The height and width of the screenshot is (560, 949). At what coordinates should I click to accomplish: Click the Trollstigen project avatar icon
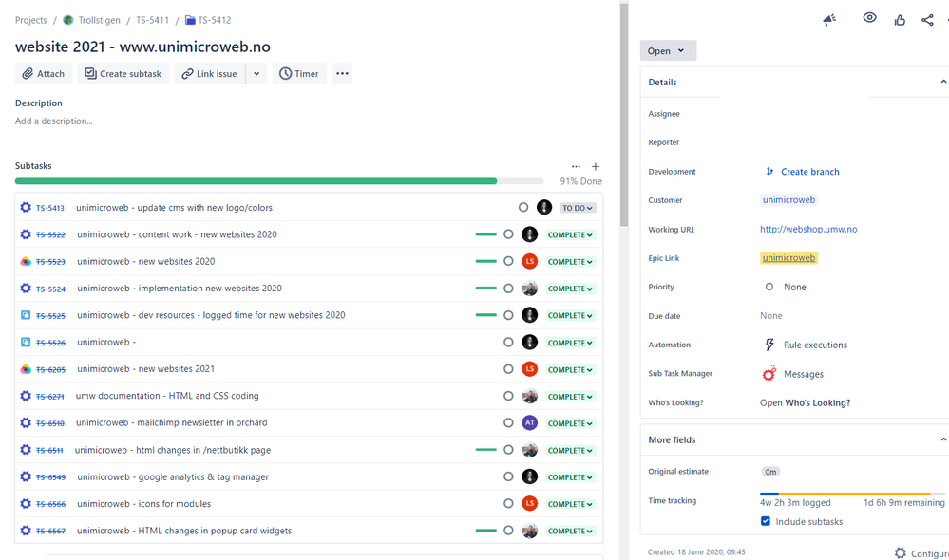point(68,20)
